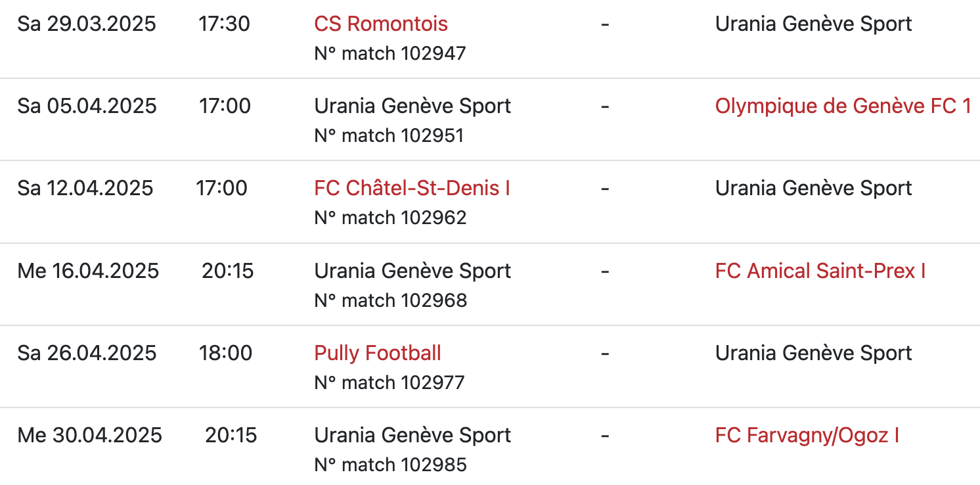
Task: Click match number 102985
Action: [x=390, y=465]
